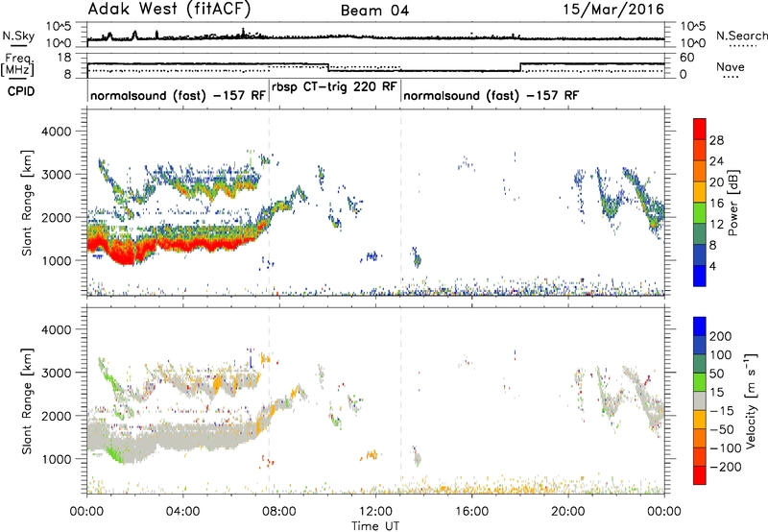Click the red -200 velocity swatch

[x=700, y=475]
